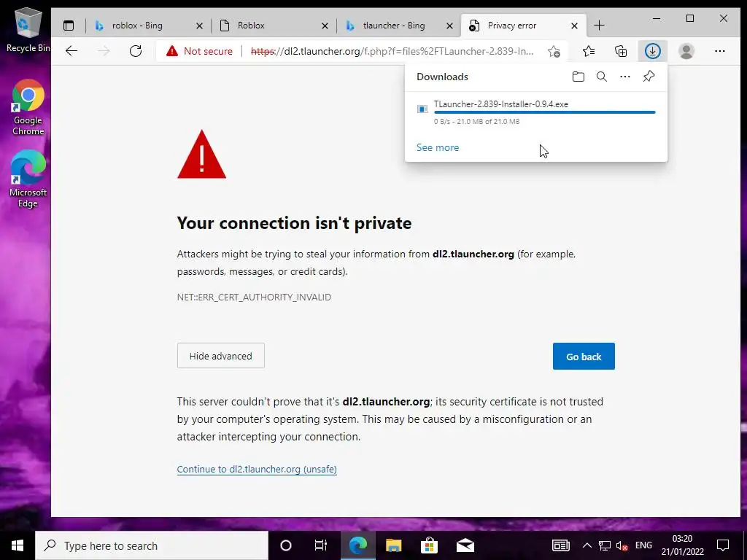Close the roblox - Bing tab
The image size is (747, 560).
coord(200,26)
